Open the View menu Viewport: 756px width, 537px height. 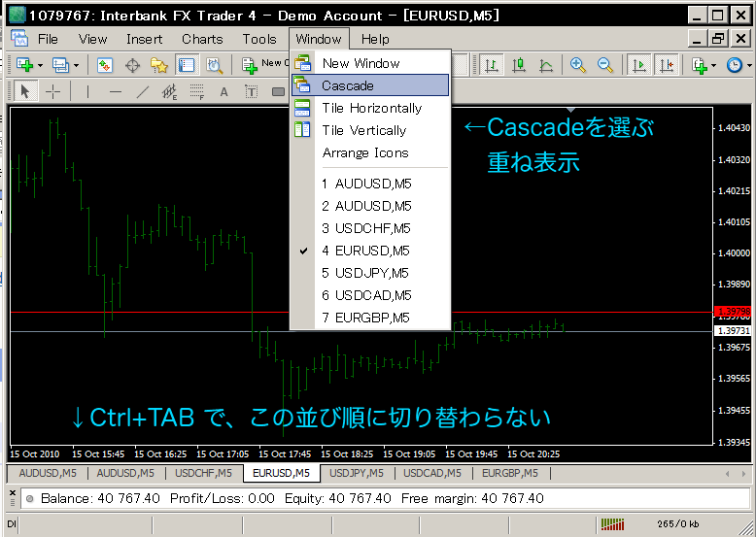click(x=92, y=39)
